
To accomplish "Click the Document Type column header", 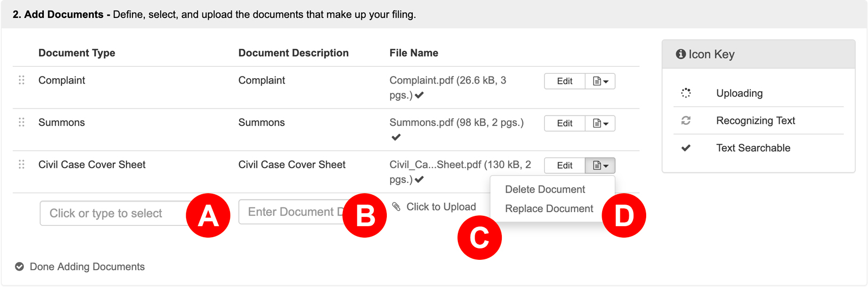I will 76,53.
